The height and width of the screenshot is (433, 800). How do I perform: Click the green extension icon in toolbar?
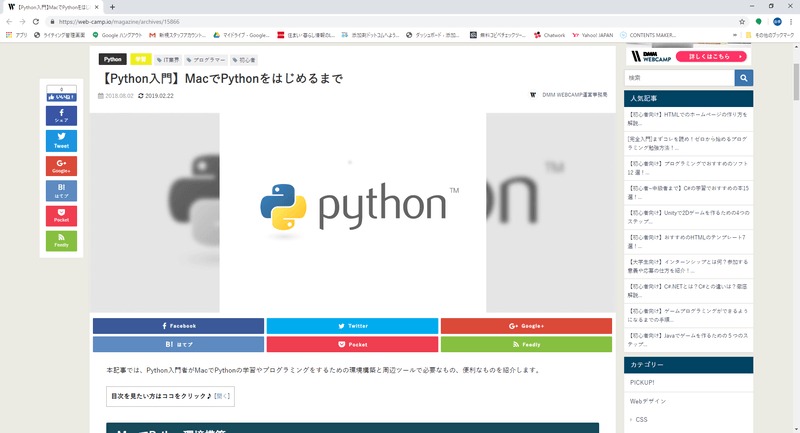tap(759, 21)
